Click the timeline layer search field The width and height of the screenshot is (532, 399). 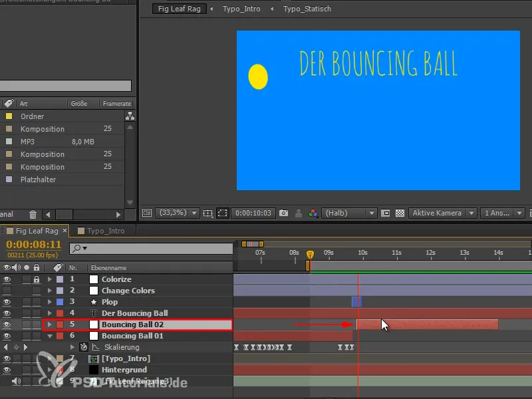coord(152,248)
